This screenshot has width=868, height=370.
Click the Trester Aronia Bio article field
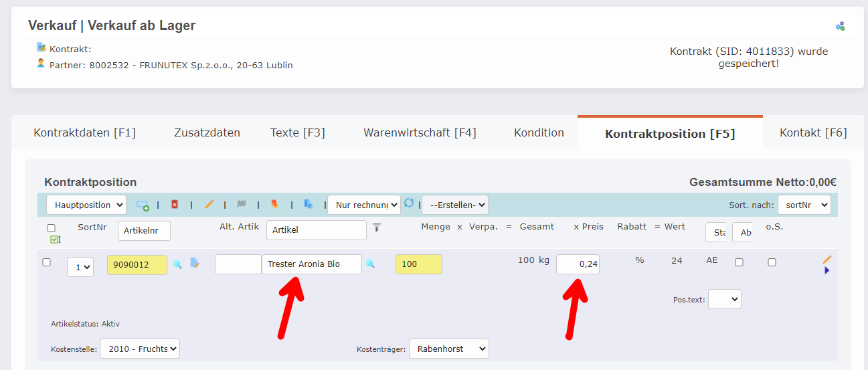pos(312,264)
